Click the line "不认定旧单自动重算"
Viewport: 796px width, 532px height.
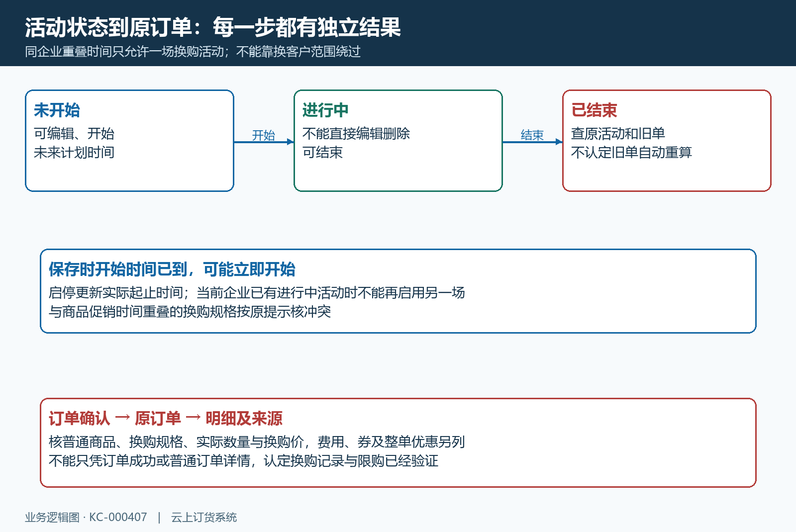(631, 152)
